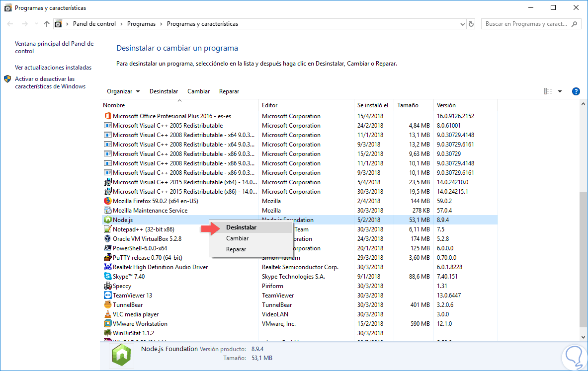Sort by the Editor column header

[x=306, y=105]
